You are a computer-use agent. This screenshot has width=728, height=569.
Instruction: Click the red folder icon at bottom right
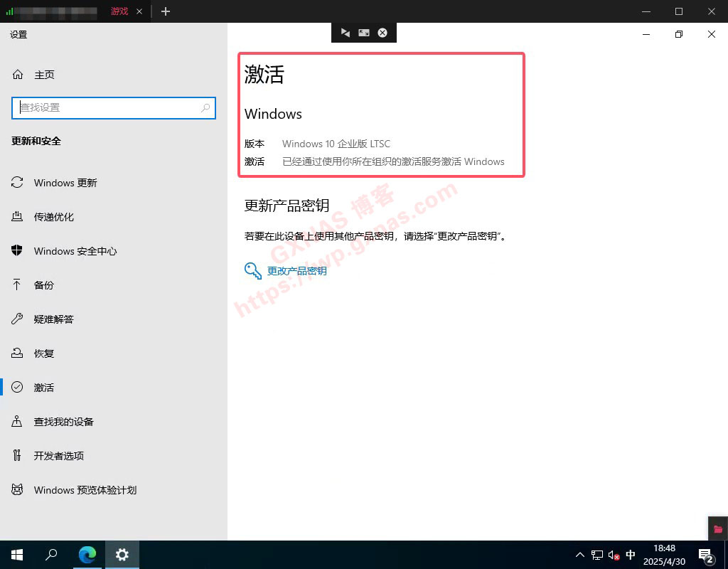(x=718, y=528)
